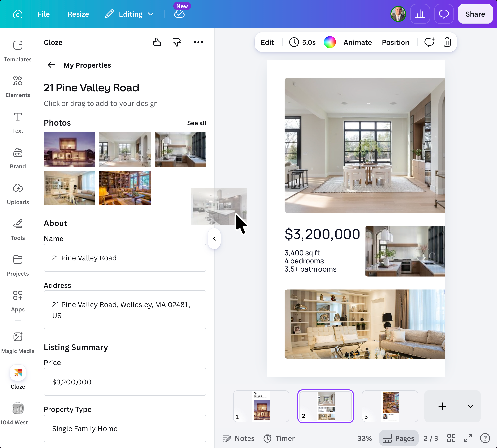Expand the Editing mode dropdown
This screenshot has width=497, height=448.
129,14
